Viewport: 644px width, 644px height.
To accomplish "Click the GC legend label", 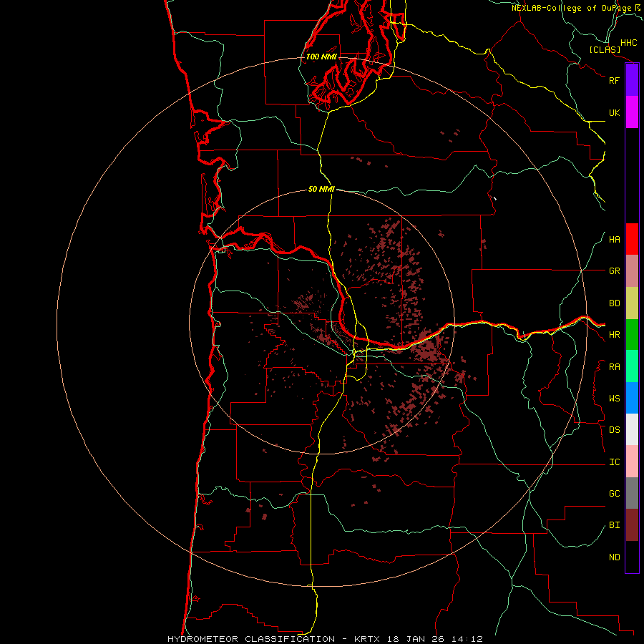I will 614,494.
